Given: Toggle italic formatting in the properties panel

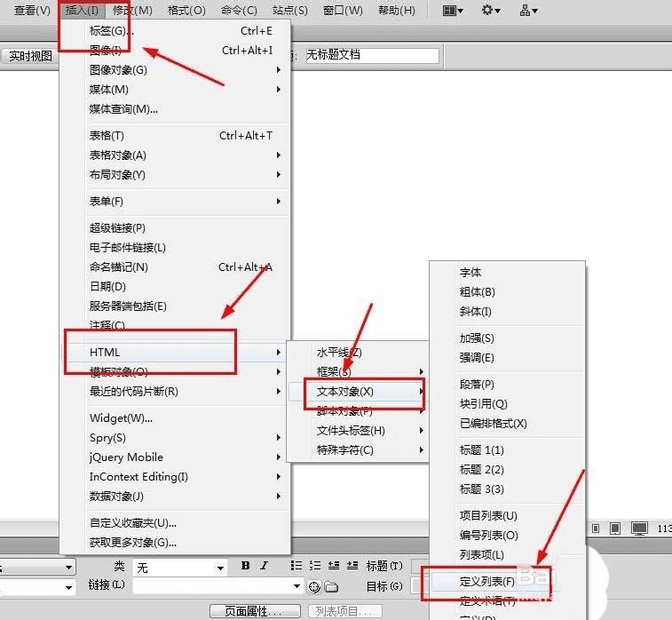Looking at the screenshot, I should point(265,566).
